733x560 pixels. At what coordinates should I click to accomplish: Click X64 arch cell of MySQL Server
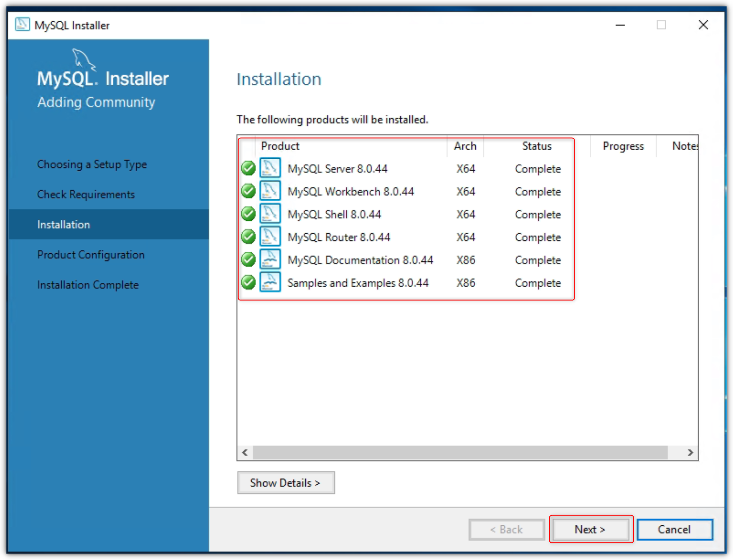(466, 169)
